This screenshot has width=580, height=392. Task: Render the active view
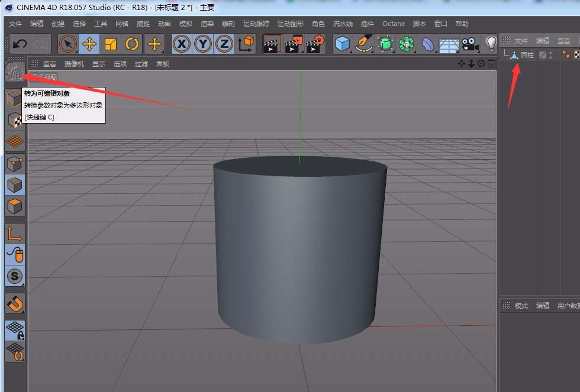tap(272, 44)
